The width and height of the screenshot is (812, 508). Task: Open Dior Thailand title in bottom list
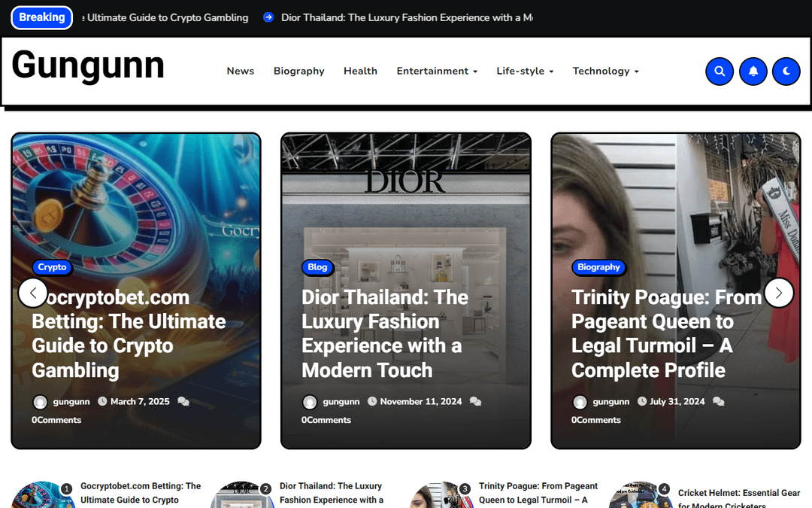332,494
